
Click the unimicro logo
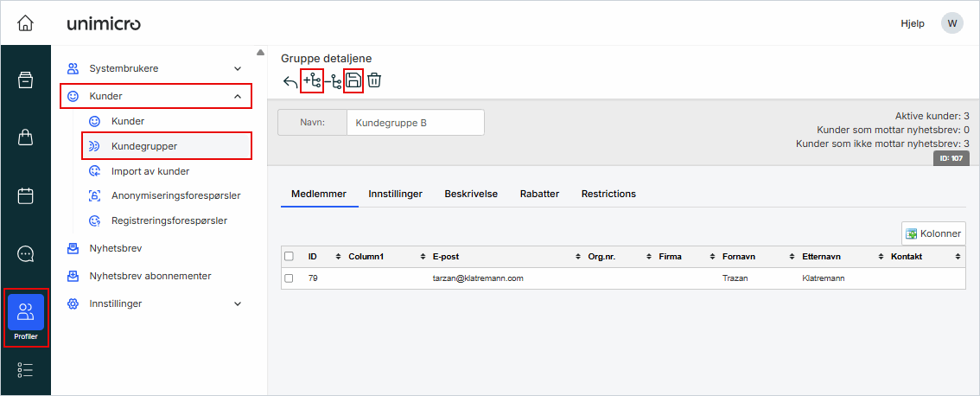click(x=104, y=24)
